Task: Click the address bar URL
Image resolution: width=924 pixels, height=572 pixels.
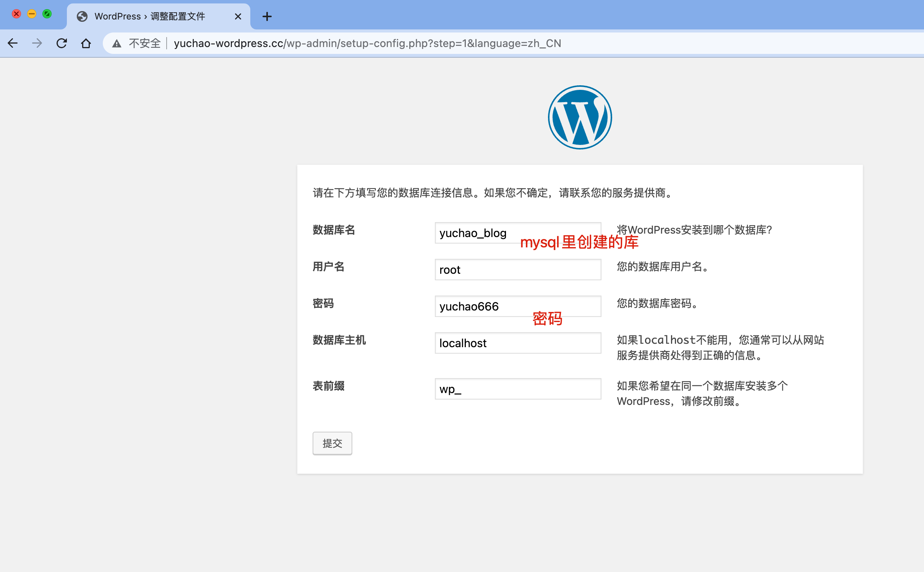Action: (x=367, y=44)
